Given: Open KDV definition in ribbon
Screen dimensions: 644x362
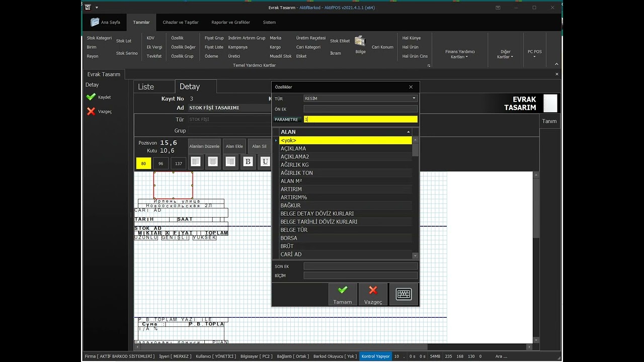Looking at the screenshot, I should (150, 38).
